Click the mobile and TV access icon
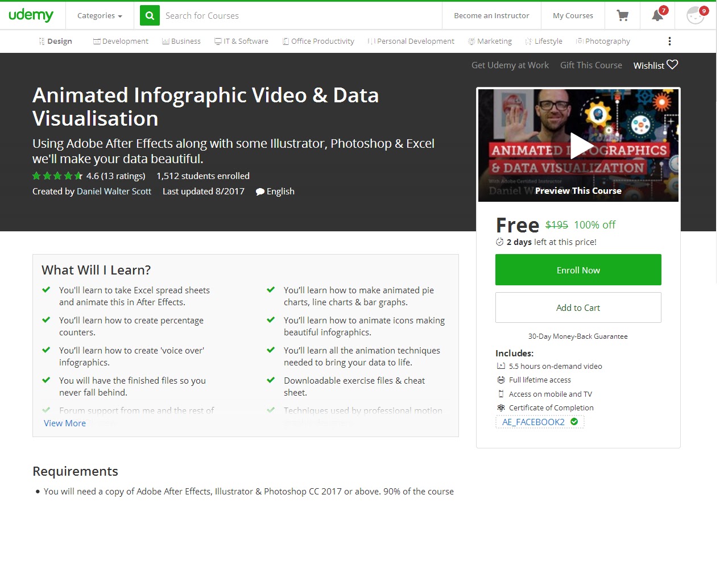This screenshot has height=582, width=728. [501, 394]
